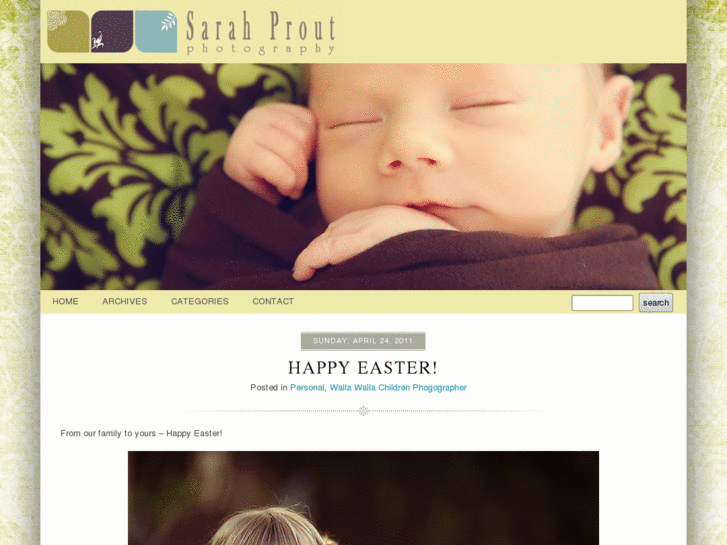Click the purple logo square with bird
The width and height of the screenshot is (727, 545).
(x=112, y=31)
